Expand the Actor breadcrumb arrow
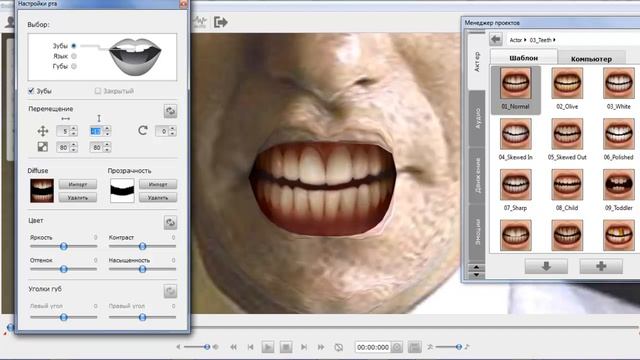Viewport: 640px width, 360px height. coord(525,40)
